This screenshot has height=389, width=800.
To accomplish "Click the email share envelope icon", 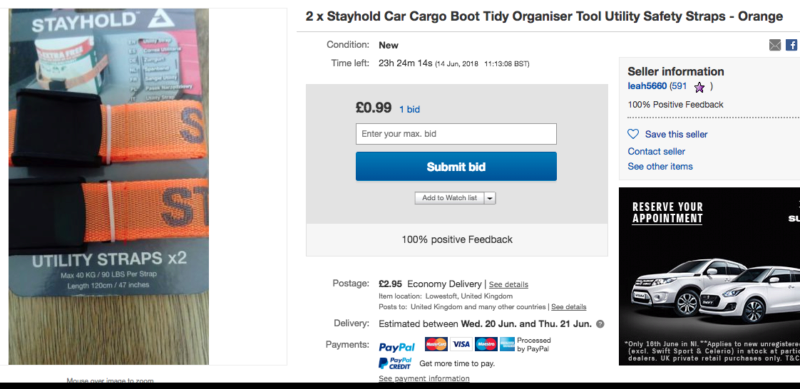I will pos(774,45).
